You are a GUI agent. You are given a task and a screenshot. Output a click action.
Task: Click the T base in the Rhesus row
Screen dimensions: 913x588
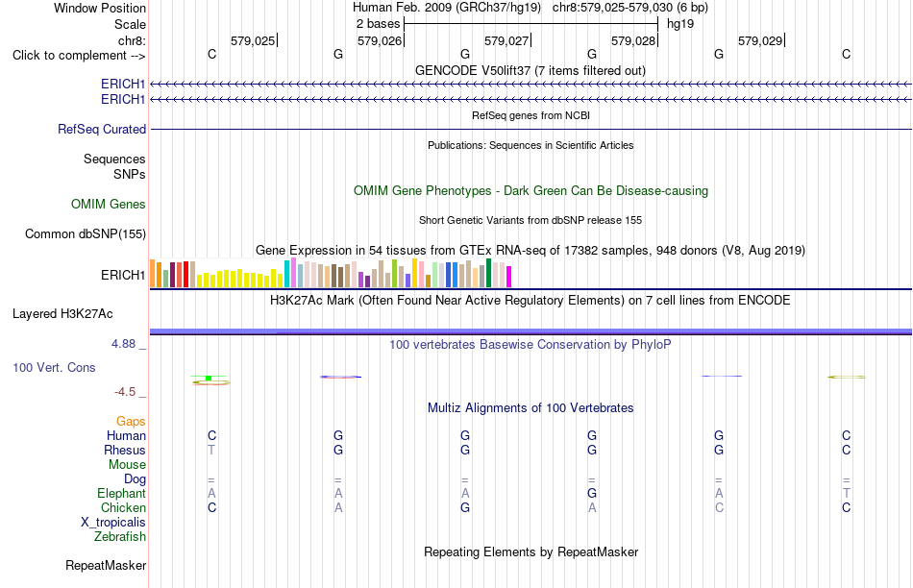pyautogui.click(x=211, y=450)
